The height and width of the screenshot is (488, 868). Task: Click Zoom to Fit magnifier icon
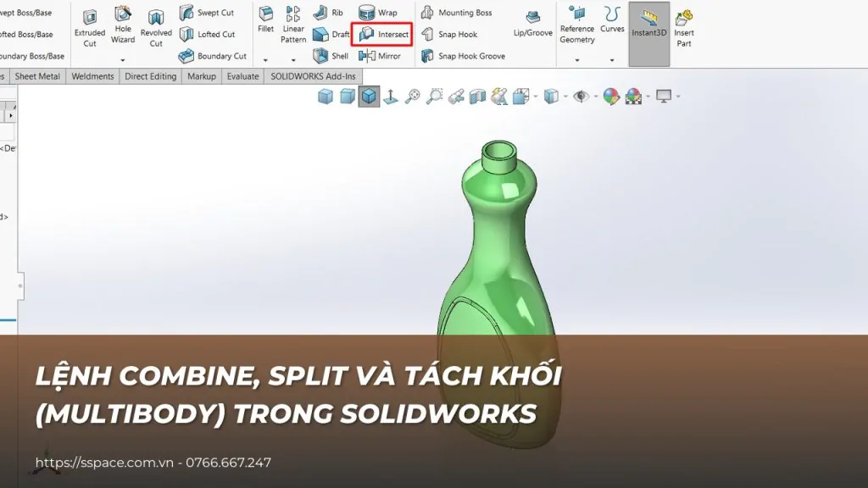413,97
